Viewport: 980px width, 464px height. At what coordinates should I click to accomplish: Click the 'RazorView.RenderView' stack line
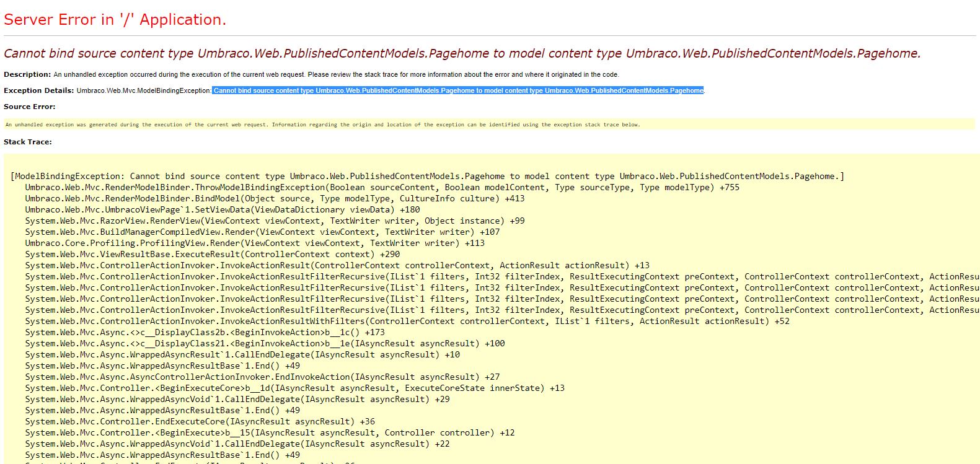(x=275, y=221)
